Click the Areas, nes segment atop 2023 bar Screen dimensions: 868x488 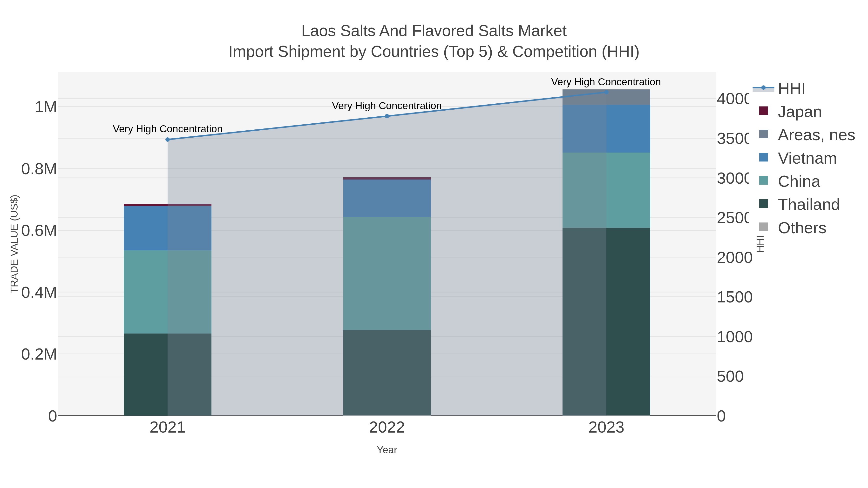point(606,97)
